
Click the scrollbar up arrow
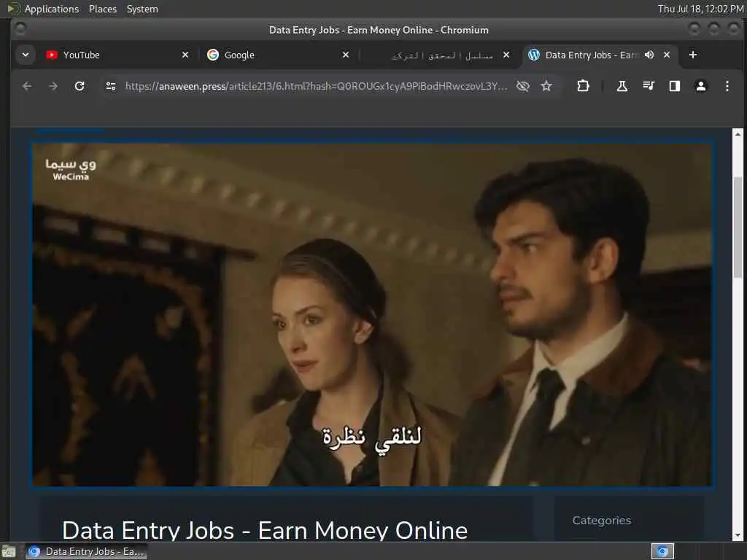[x=738, y=134]
